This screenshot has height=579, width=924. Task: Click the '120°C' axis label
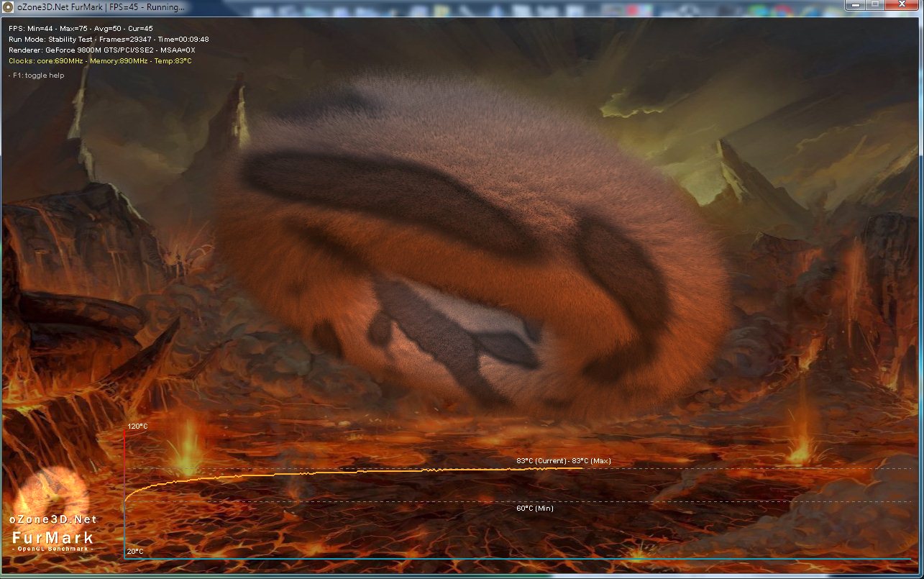(137, 427)
